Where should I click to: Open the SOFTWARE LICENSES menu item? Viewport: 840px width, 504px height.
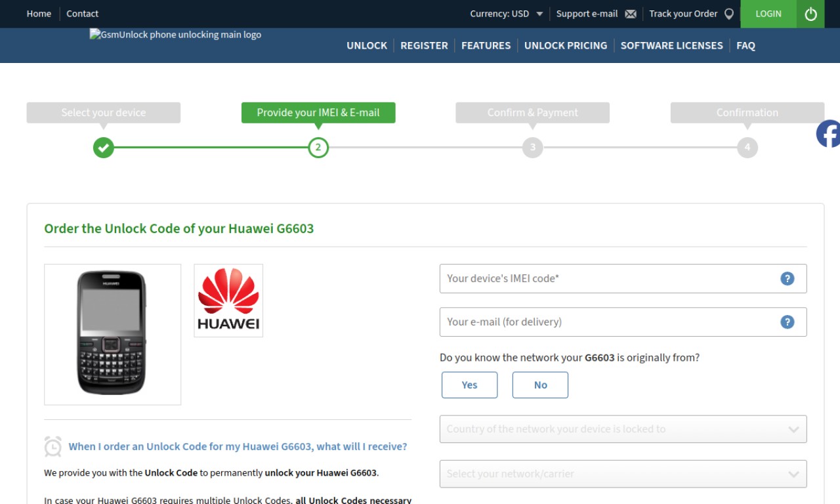tap(671, 45)
